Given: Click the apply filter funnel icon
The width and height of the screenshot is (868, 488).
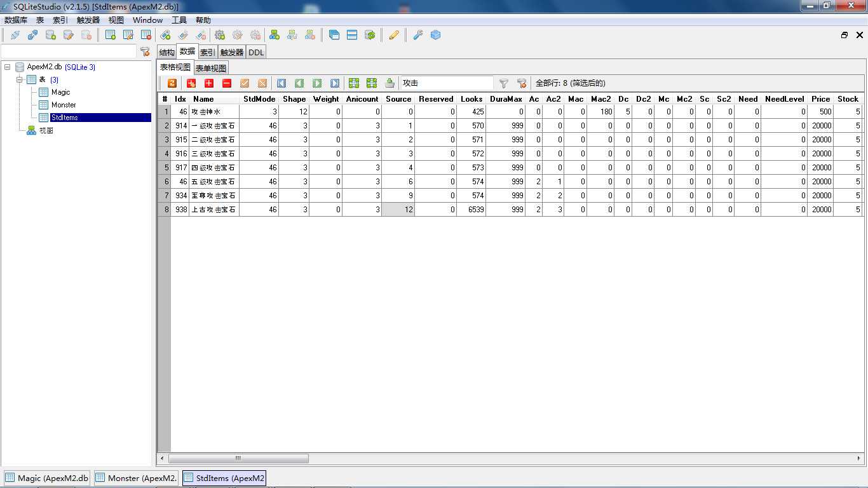Looking at the screenshot, I should coord(503,83).
